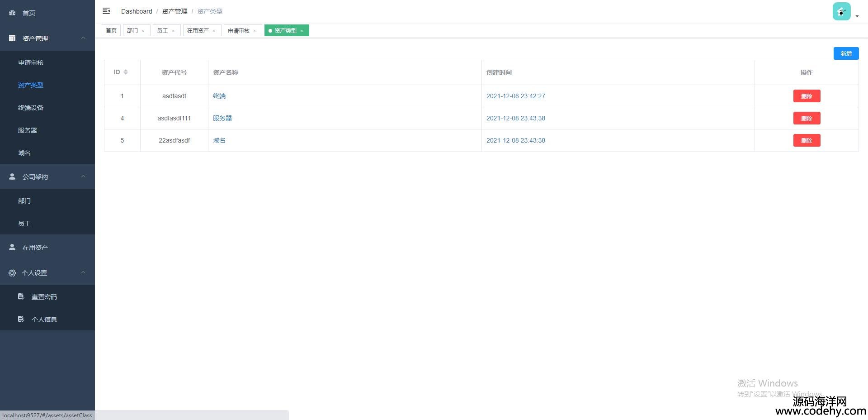The width and height of the screenshot is (868, 420).
Task: Open 终端设备 in the sidebar menu
Action: [31, 108]
